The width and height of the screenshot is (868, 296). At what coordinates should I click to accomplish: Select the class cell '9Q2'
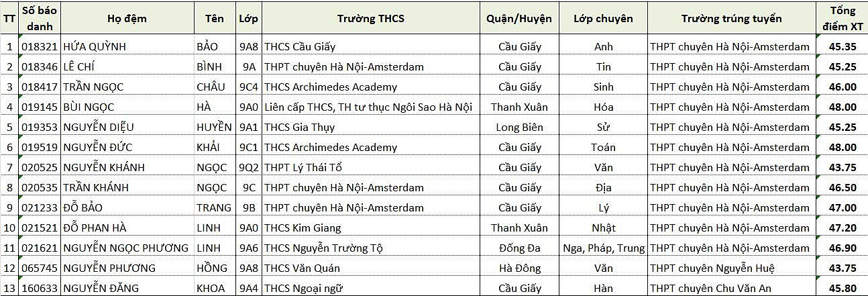tap(248, 168)
